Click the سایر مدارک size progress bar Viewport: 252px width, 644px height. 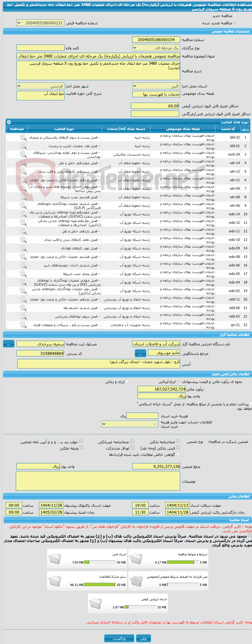click(100, 585)
